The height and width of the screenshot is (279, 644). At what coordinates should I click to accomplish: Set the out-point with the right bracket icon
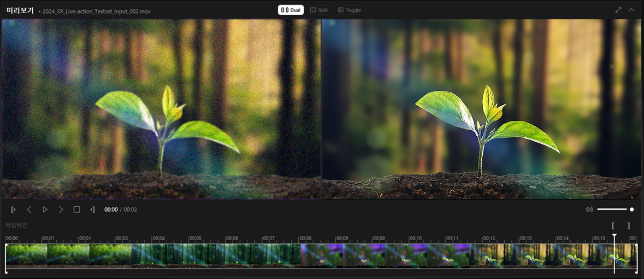pyautogui.click(x=628, y=225)
